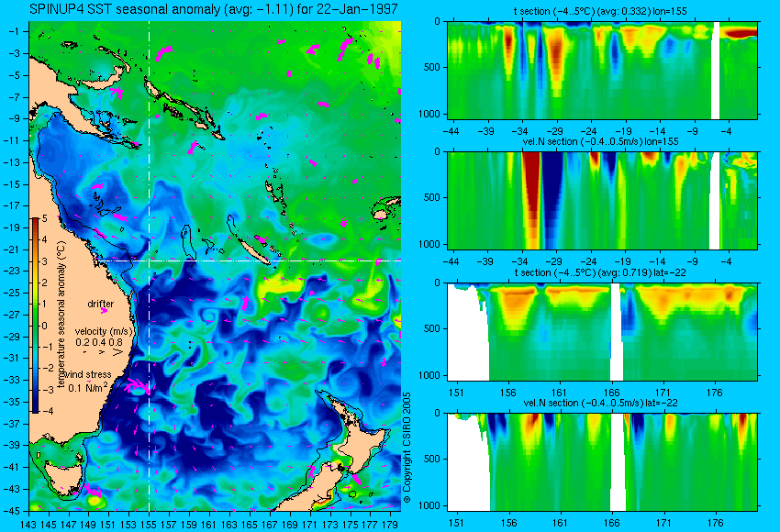The image size is (780, 532).
Task: Click the vertical Copyright CSIRO 2005 text
Action: point(407,448)
